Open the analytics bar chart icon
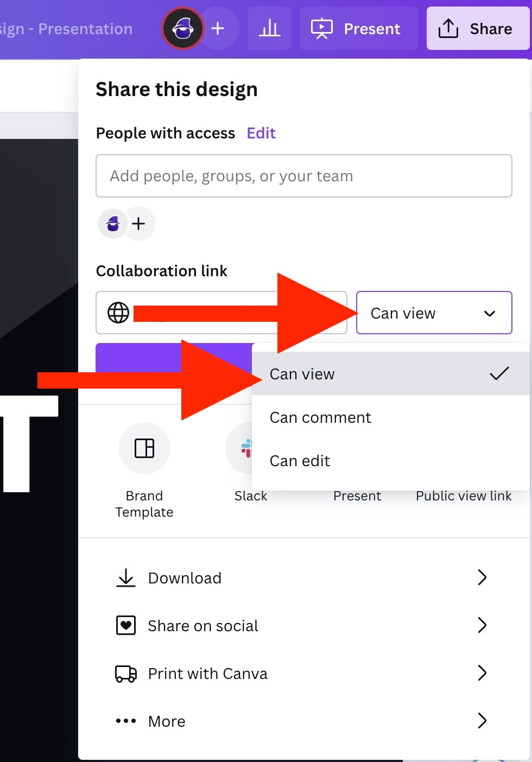The width and height of the screenshot is (532, 762). click(x=270, y=28)
